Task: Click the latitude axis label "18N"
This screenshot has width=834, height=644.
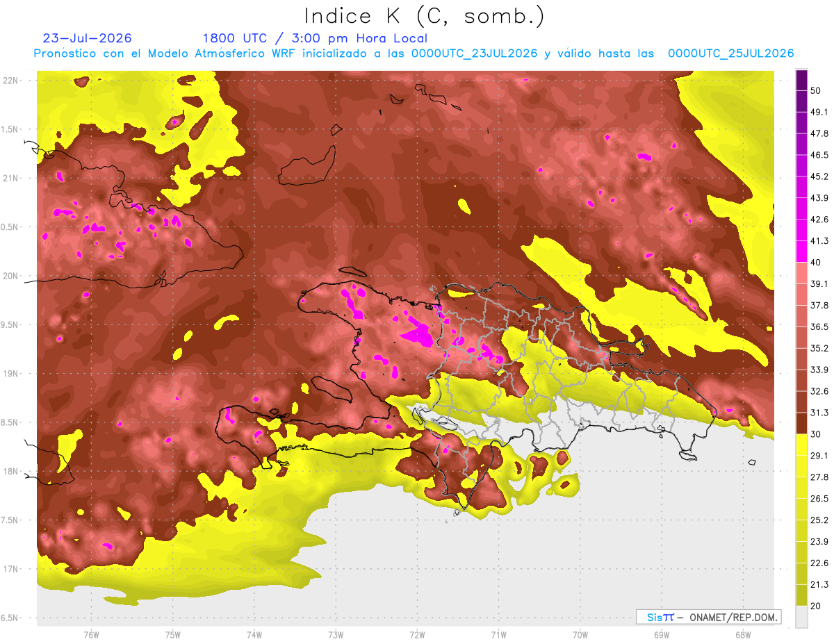Action: tap(10, 471)
